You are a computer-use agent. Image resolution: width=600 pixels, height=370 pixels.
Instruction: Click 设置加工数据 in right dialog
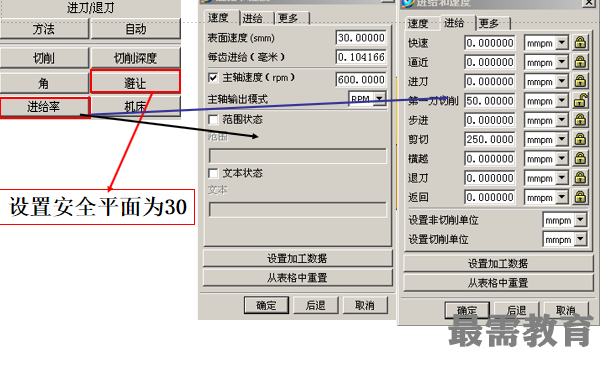(x=498, y=263)
